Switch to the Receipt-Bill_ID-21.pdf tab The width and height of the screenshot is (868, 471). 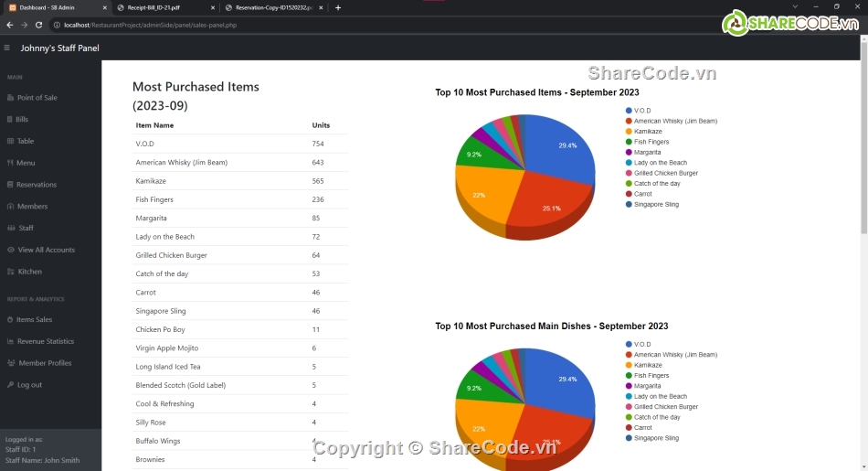tap(160, 7)
